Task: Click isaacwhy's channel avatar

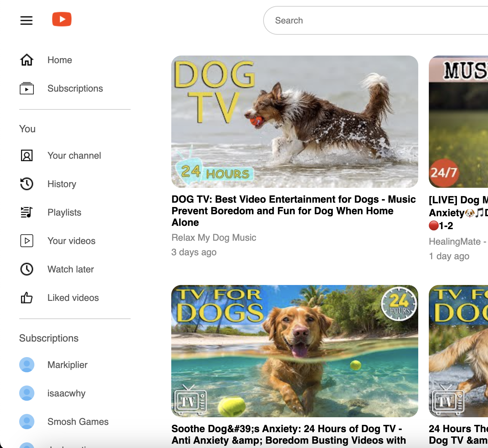Action: pyautogui.click(x=27, y=393)
